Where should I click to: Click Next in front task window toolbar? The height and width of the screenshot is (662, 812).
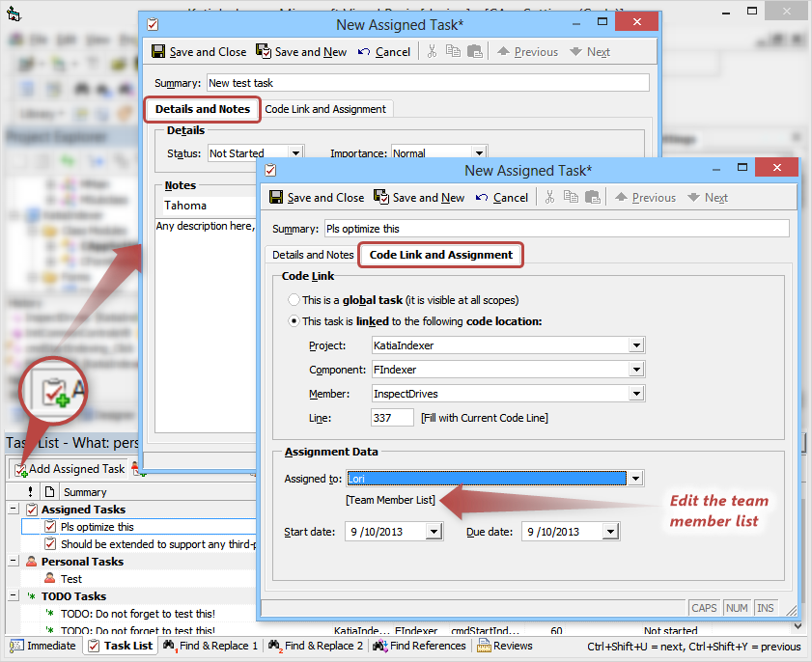[708, 198]
